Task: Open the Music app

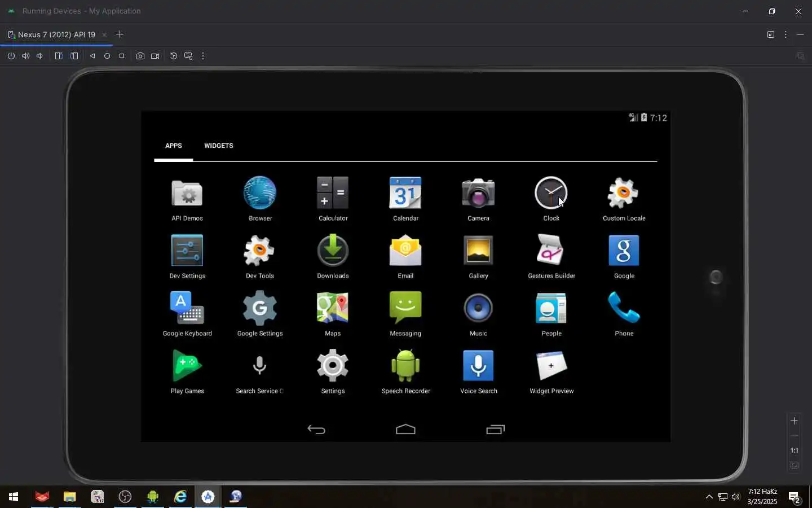Action: coord(478,314)
